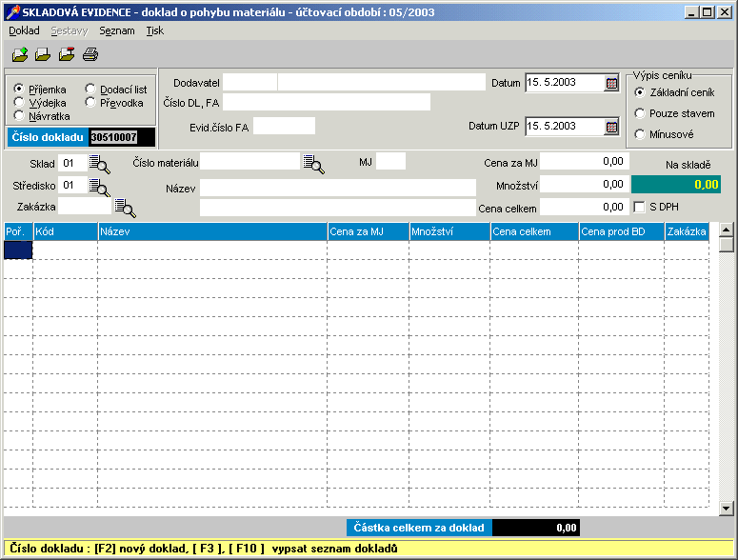The height and width of the screenshot is (560, 738).
Task: Click the Kód column header
Action: tap(66, 231)
